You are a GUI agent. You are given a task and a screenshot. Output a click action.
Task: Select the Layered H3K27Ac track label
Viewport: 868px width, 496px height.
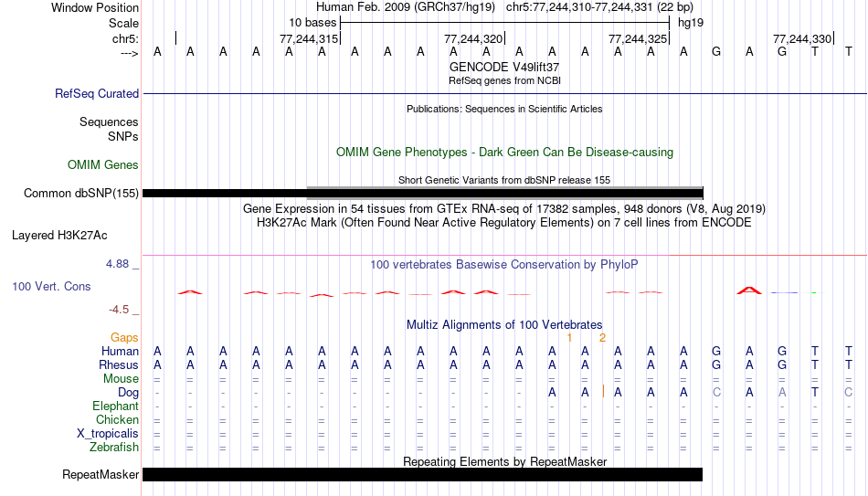tap(59, 236)
